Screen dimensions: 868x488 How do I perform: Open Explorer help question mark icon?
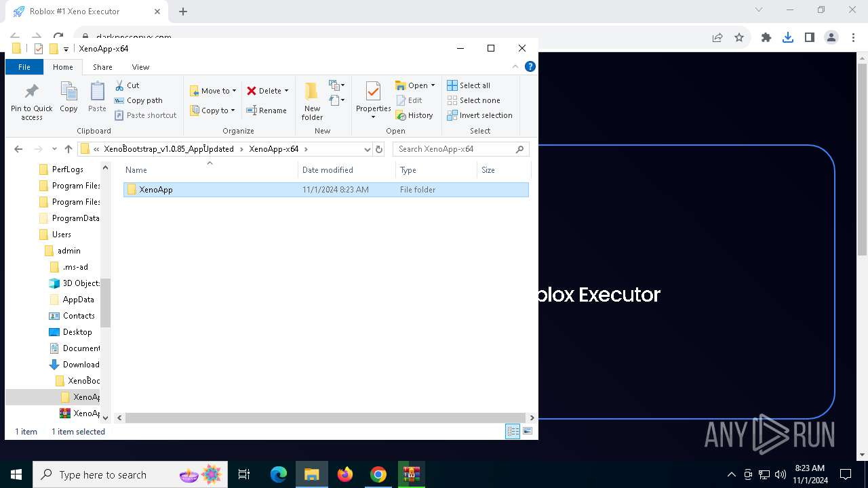point(530,66)
